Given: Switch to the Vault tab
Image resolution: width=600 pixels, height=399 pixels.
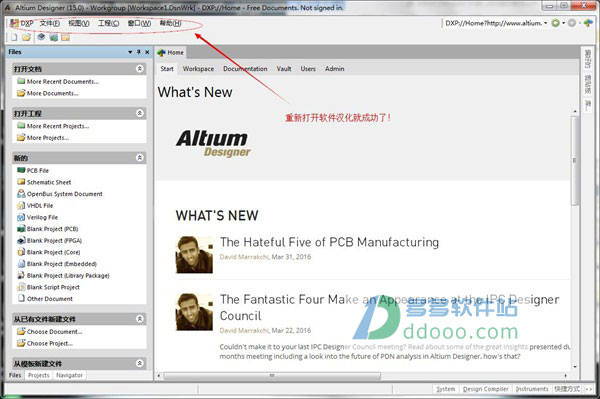Looking at the screenshot, I should (284, 69).
